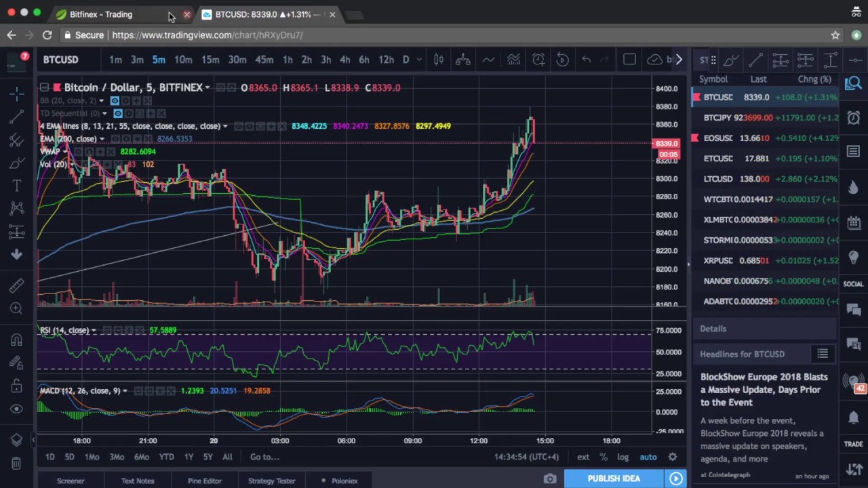Open BB (20, close, 2) indicator dropdown
This screenshot has width=868, height=488.
tap(102, 100)
